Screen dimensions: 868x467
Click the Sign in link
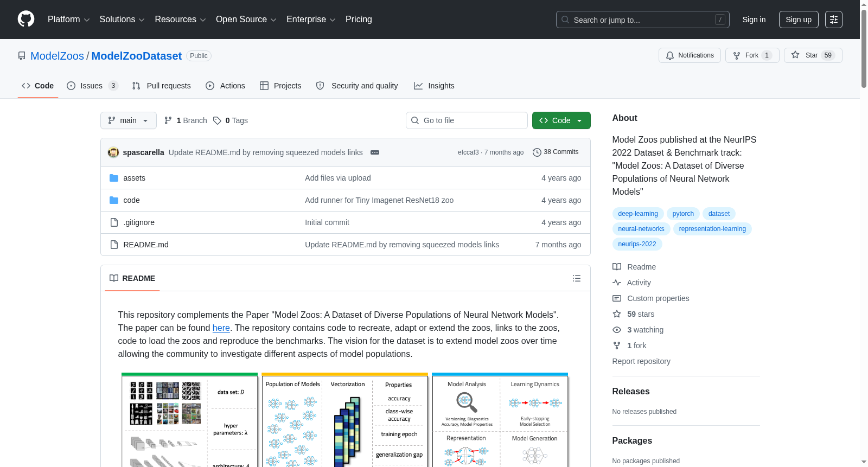point(754,20)
